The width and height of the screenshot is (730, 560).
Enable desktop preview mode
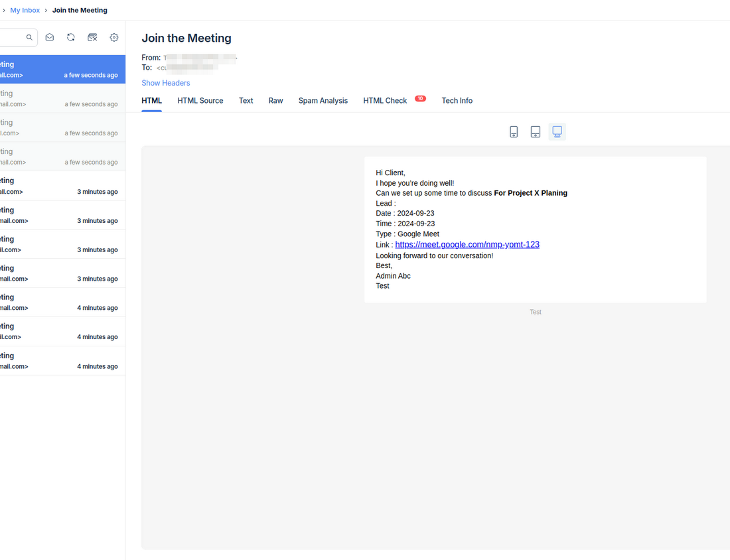557,131
